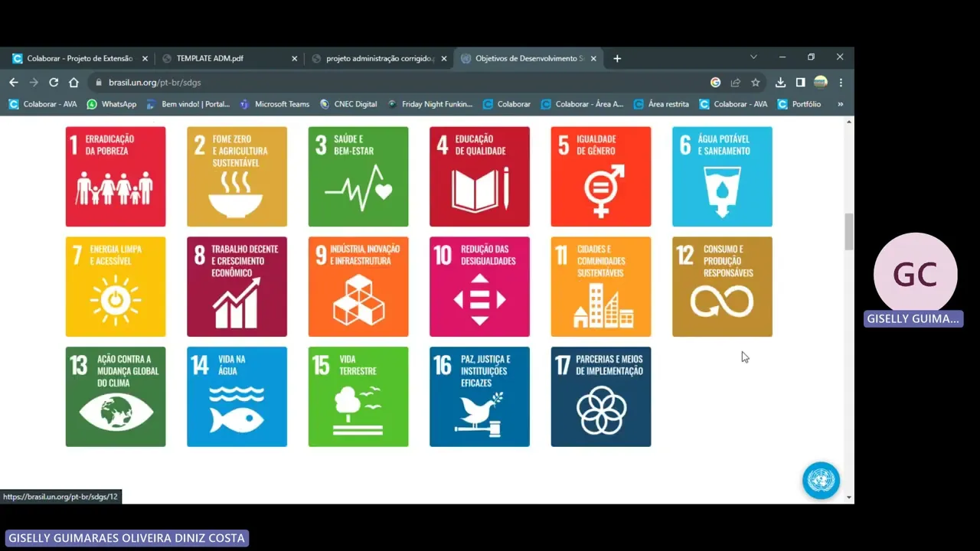Open the Área restrita bookmark

[x=661, y=104]
